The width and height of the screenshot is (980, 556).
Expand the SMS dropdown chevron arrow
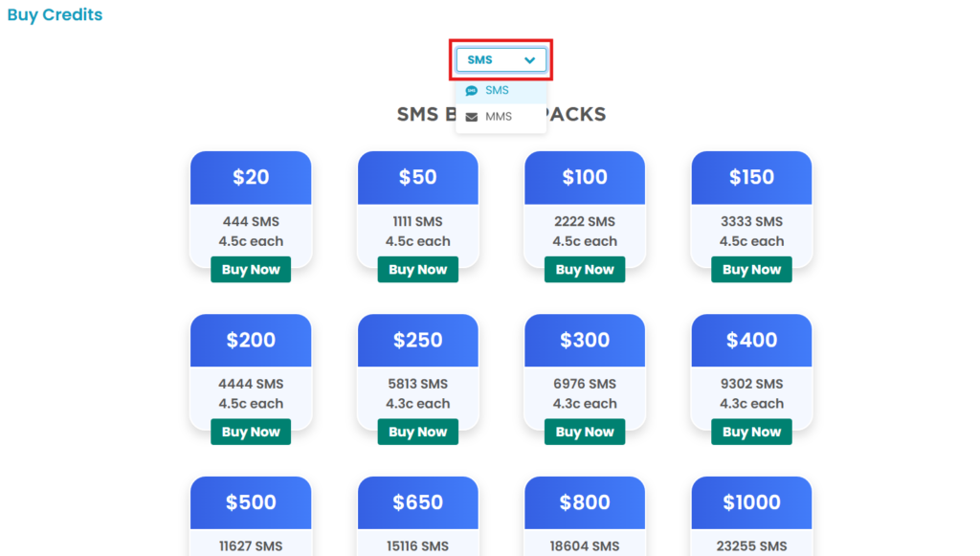pos(529,60)
